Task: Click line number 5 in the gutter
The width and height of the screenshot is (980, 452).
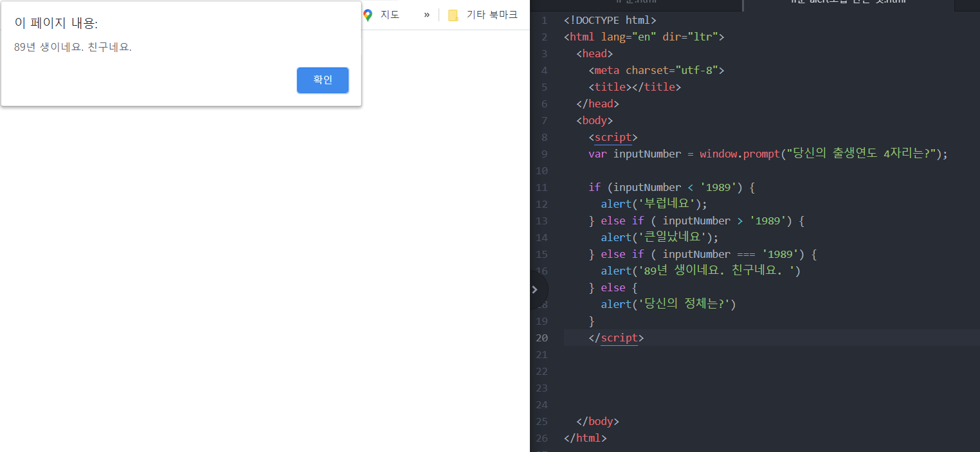Action: pyautogui.click(x=544, y=87)
